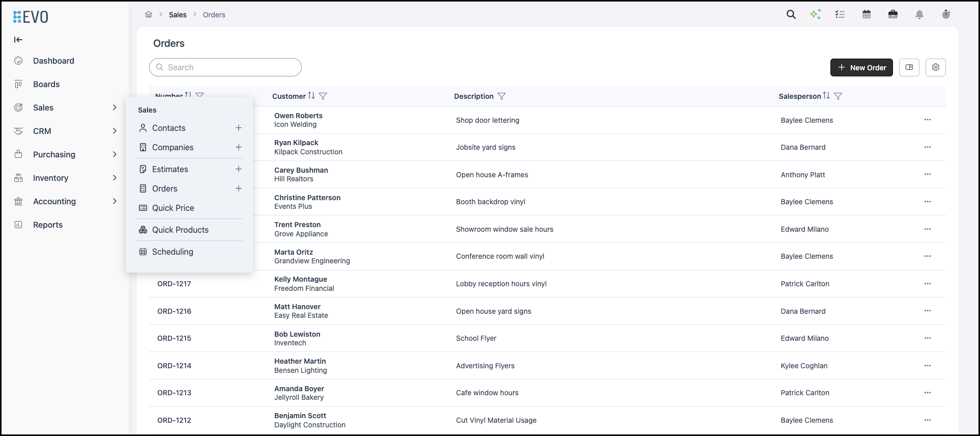Open Reports in the sidebar
Viewport: 980px width, 436px height.
coord(48,225)
